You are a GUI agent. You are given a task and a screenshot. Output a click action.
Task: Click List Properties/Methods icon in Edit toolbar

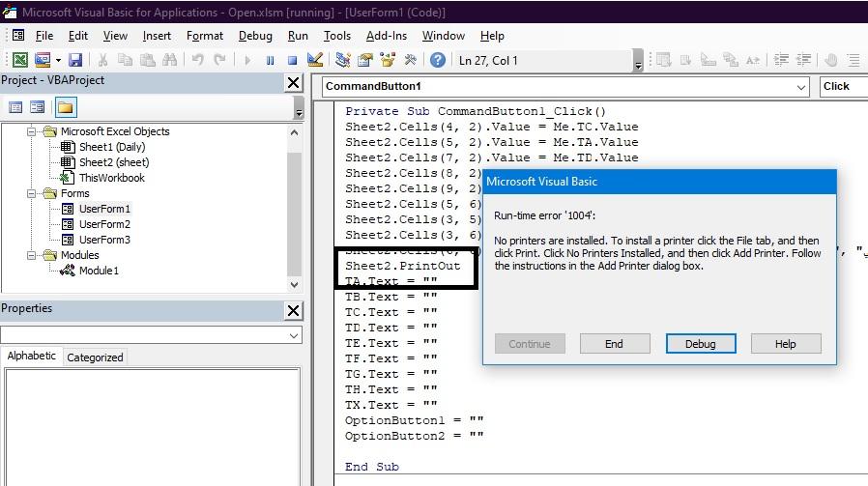tap(663, 60)
